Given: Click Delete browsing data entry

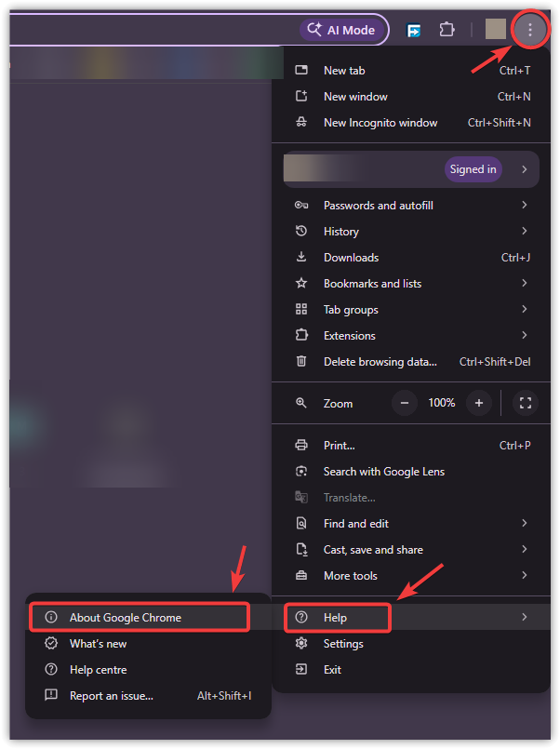Looking at the screenshot, I should pyautogui.click(x=380, y=361).
